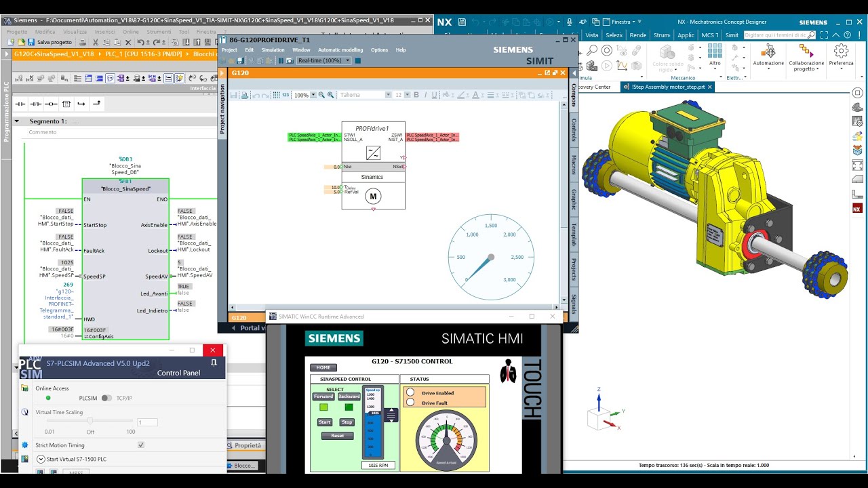Click Salva progetto in TIA Portal toolbar

[x=50, y=42]
